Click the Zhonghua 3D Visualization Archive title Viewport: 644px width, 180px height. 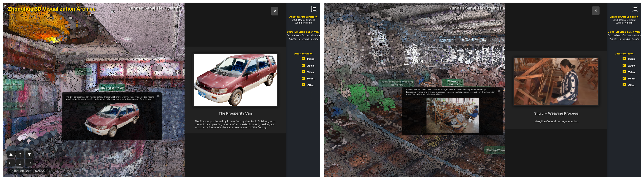point(52,9)
